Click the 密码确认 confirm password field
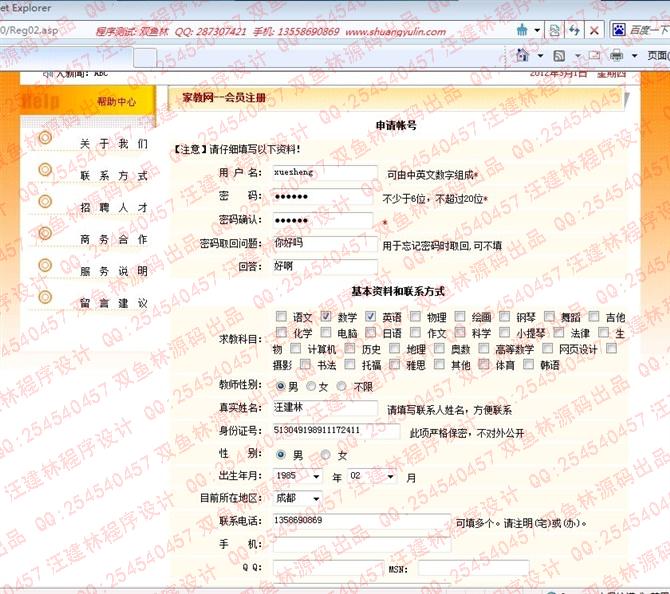The width and height of the screenshot is (670, 594). coord(323,221)
